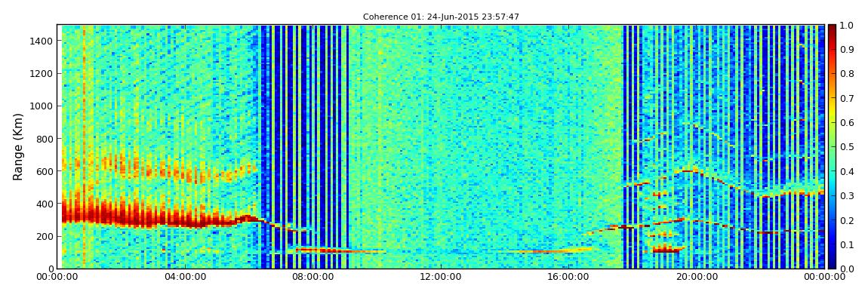Screen dimensions: 868x307
Task: Click the 1400 range tick label
Action: point(42,41)
